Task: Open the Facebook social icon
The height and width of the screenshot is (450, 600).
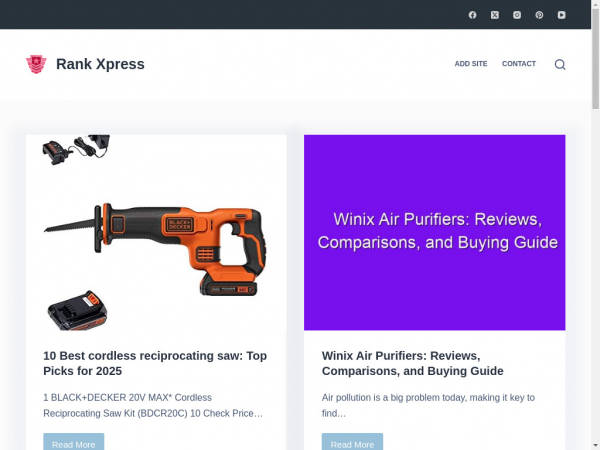Action: coord(473,15)
